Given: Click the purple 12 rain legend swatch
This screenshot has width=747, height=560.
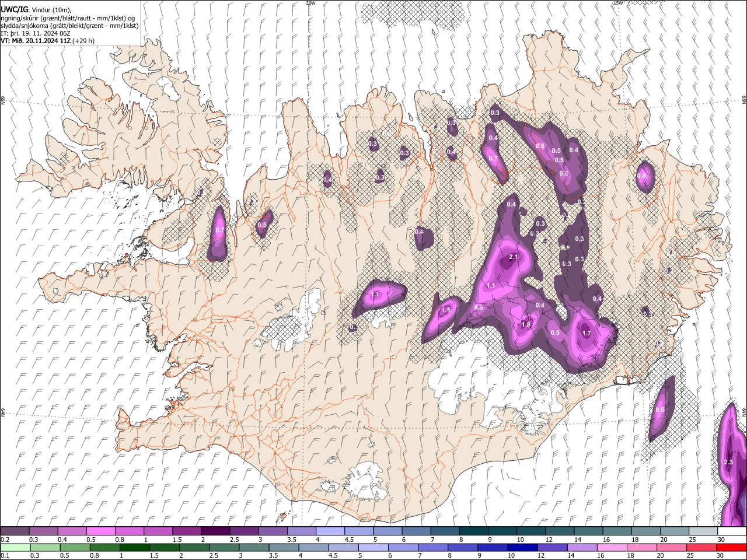Looking at the screenshot, I should click(x=552, y=547).
